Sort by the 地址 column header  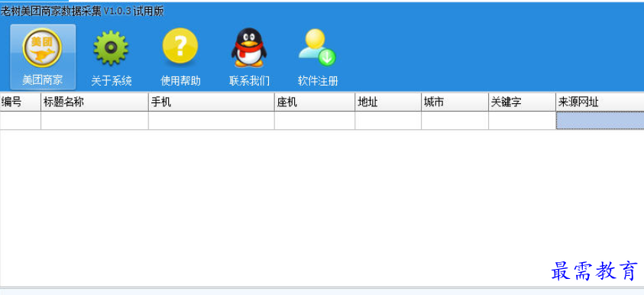[388, 102]
